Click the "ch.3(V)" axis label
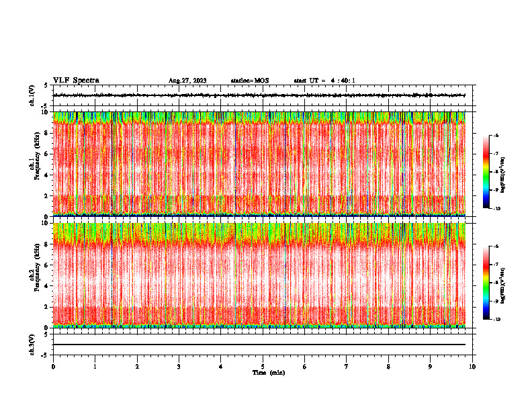The image size is (532, 411). [32, 345]
